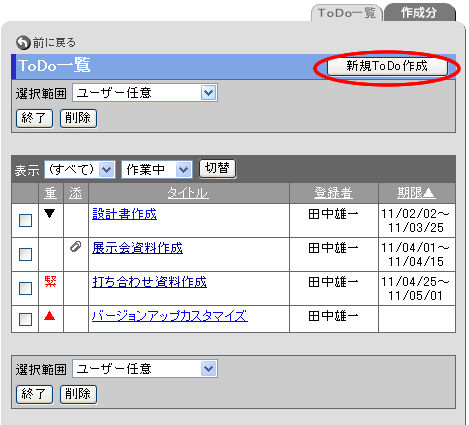
Task: Expand the (すべて) display filter dropdown
Action: tap(80, 170)
